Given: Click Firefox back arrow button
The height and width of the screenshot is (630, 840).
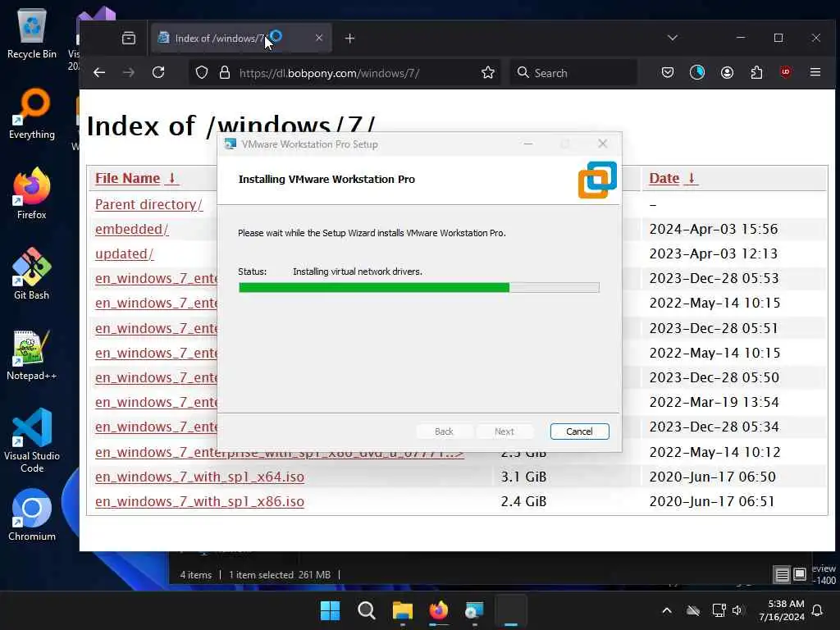Looking at the screenshot, I should pyautogui.click(x=99, y=72).
